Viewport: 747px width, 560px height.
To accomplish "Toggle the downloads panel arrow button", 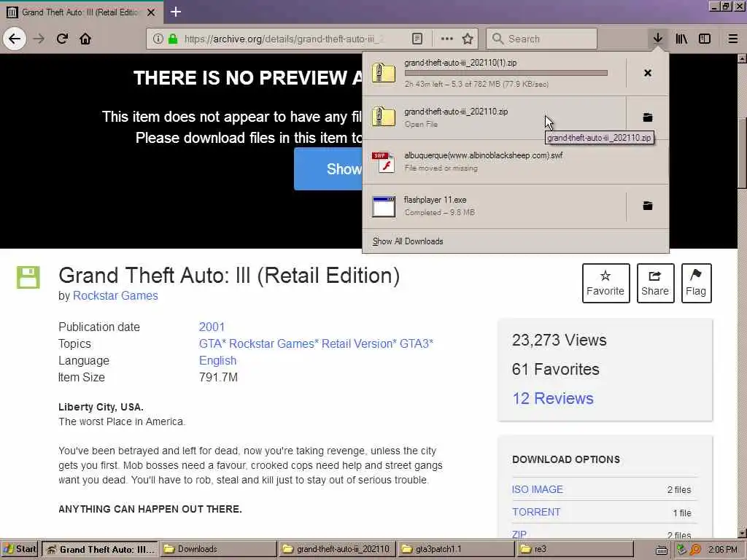I will click(x=658, y=39).
